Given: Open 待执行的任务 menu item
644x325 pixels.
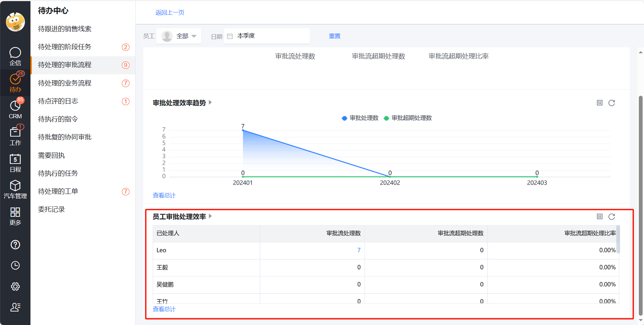Looking at the screenshot, I should pyautogui.click(x=83, y=173).
